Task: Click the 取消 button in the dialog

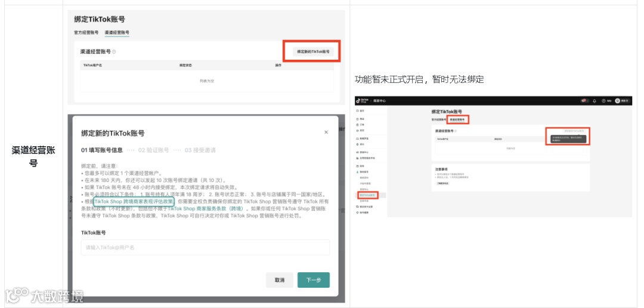Action: click(280, 279)
